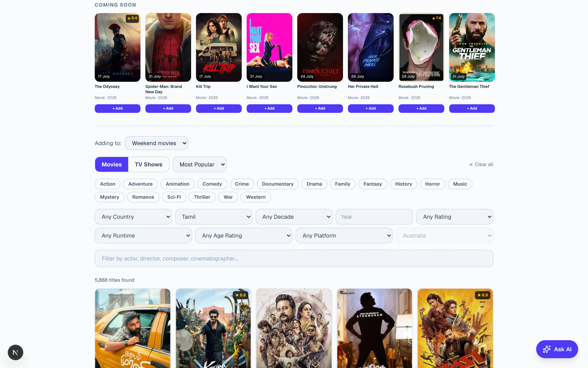Click the 6.6 star rating badge on result poster
The width and height of the screenshot is (588, 368).
click(x=241, y=295)
